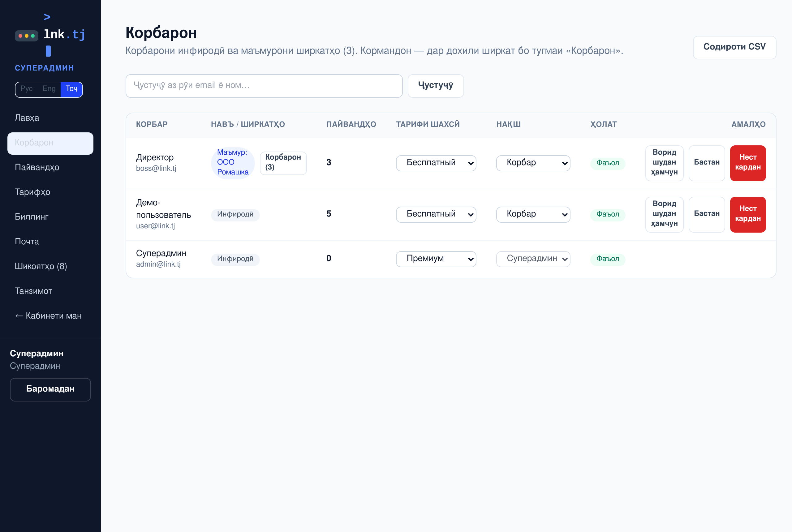
Task: Open the tariff dropdown for Директор
Action: [436, 163]
